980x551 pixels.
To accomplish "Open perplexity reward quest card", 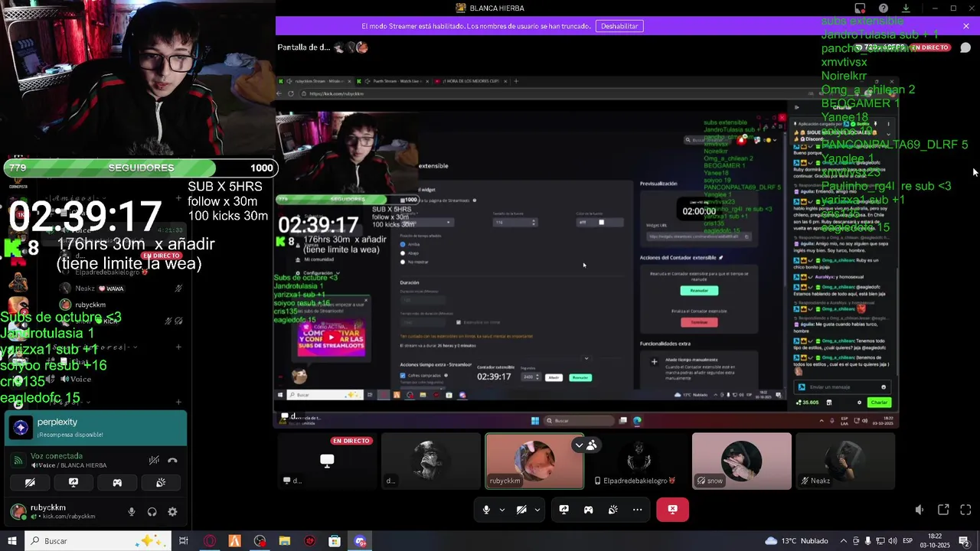I will point(96,428).
